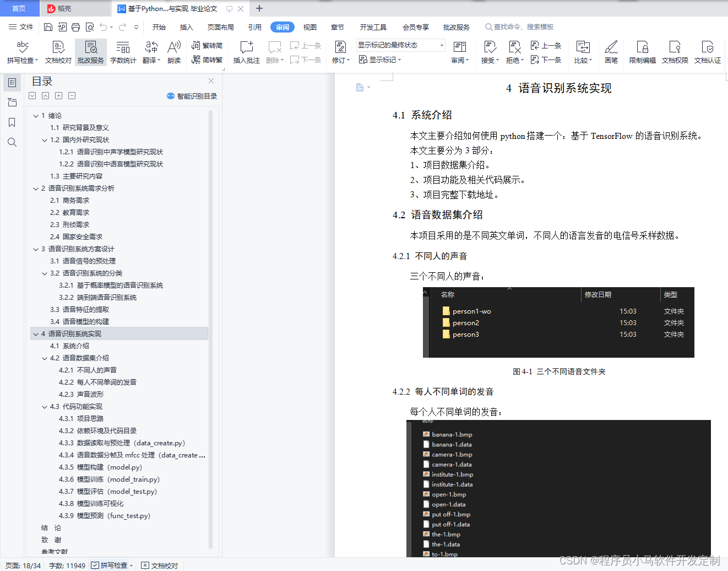This screenshot has height=571, width=728.
Task: Select the 拼写检查 spell check tool
Action: [21, 52]
